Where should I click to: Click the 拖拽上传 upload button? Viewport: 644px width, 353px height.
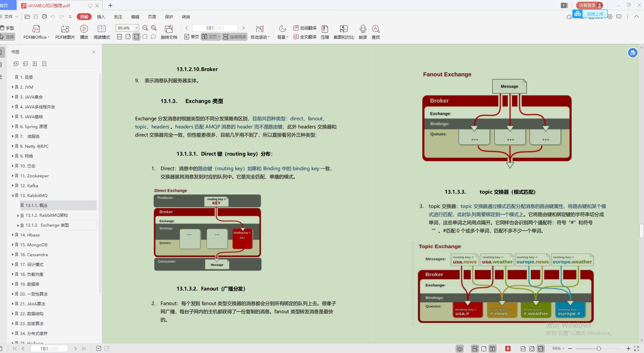pyautogui.click(x=590, y=14)
